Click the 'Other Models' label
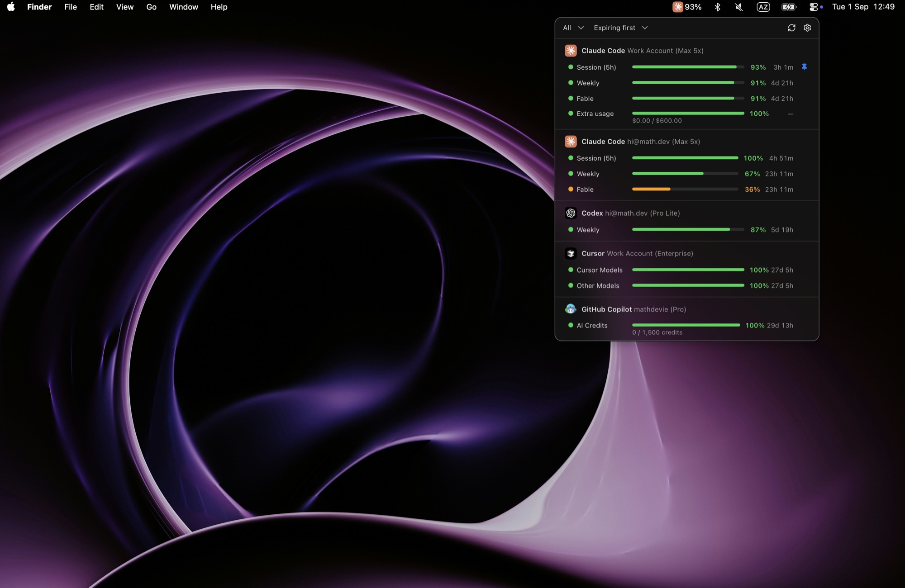Image resolution: width=905 pixels, height=588 pixels. point(598,286)
